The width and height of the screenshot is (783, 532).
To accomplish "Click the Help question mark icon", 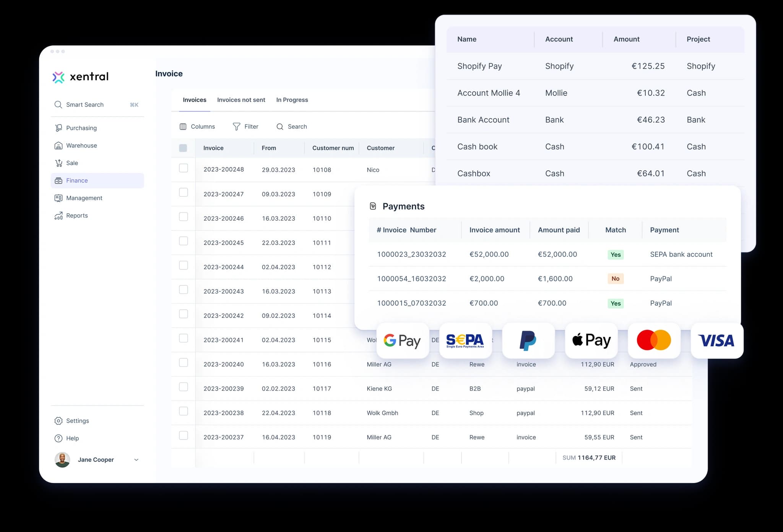I will (58, 438).
